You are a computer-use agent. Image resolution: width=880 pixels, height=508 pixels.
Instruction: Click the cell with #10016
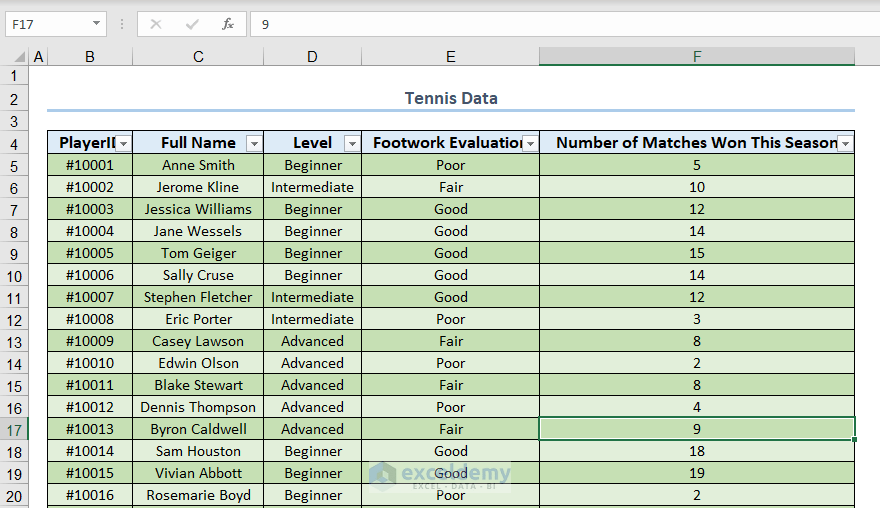[x=90, y=495]
